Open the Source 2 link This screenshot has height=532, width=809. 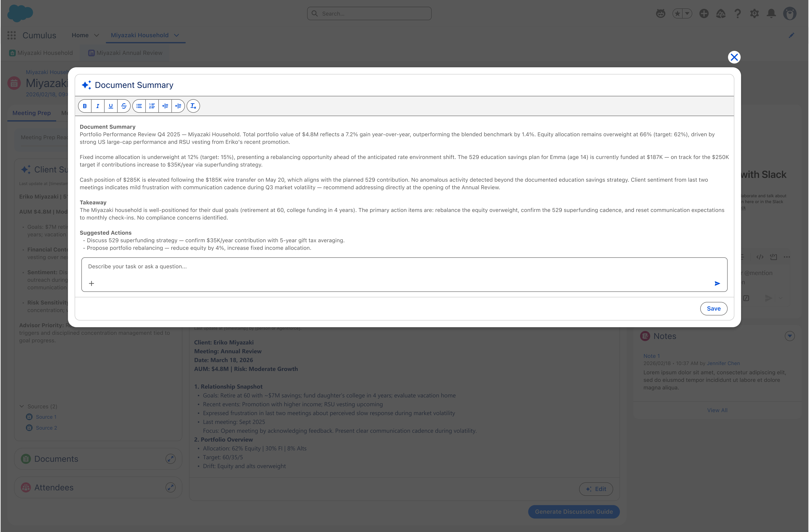(x=46, y=428)
